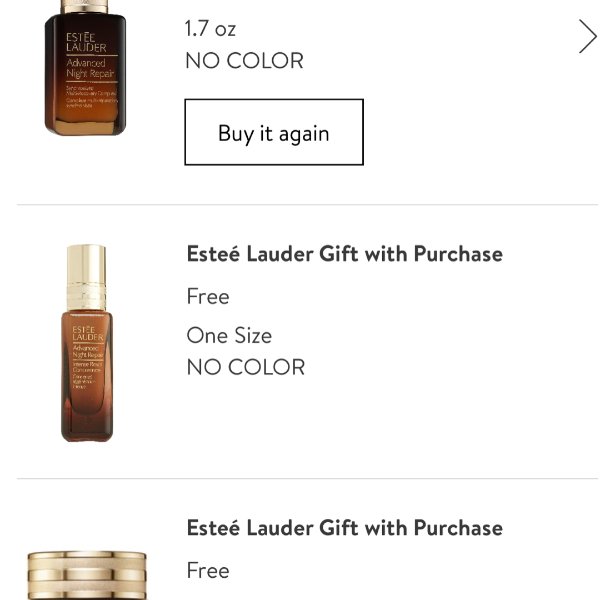This screenshot has width=600, height=600.
Task: Click the divider above the second gift item
Action: tap(308, 478)
